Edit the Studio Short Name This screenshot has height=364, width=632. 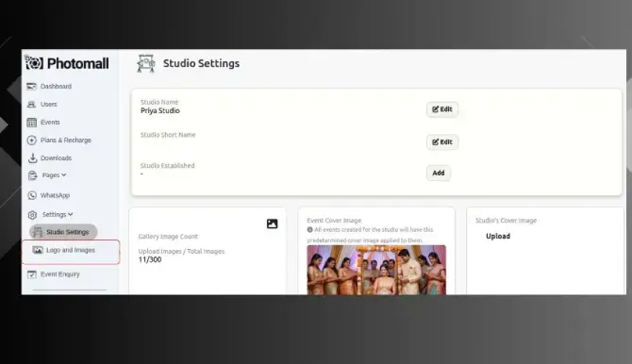coord(442,141)
